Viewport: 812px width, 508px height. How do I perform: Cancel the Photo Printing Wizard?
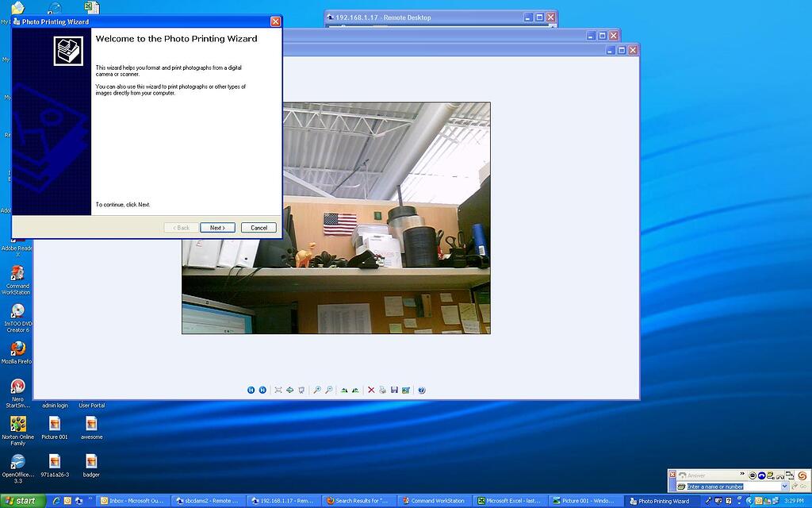(259, 227)
